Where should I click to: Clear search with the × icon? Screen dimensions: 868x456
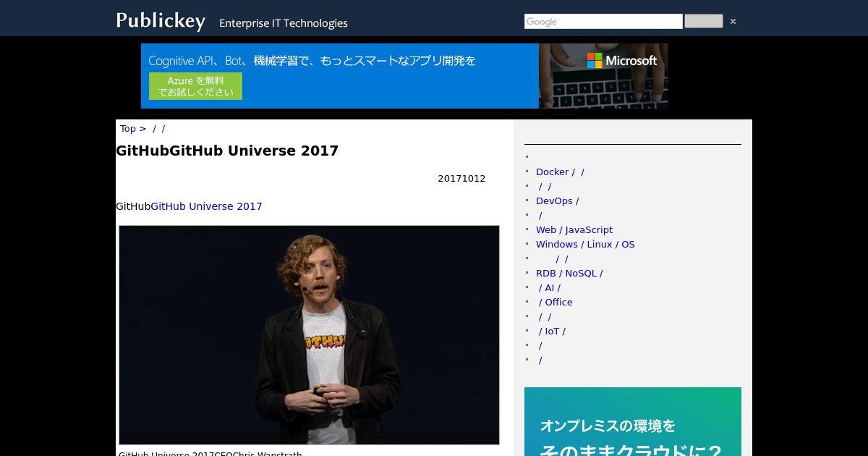tap(733, 22)
